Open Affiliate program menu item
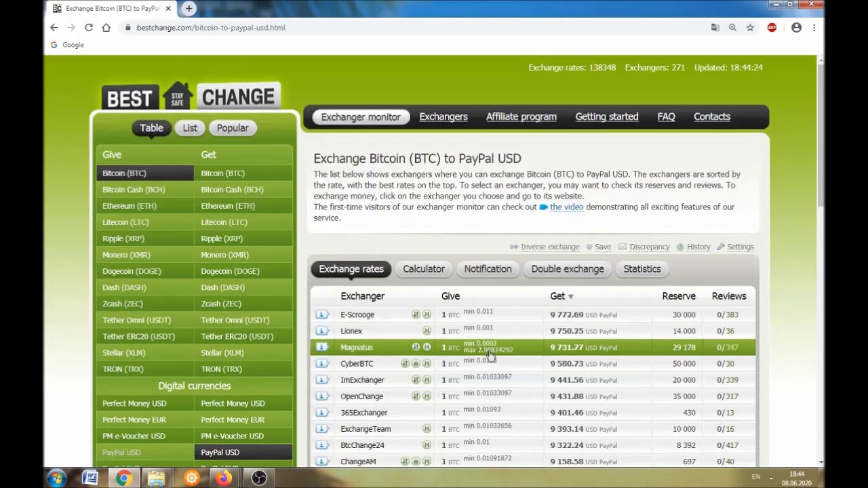Viewport: 868px width, 488px height. [x=521, y=117]
